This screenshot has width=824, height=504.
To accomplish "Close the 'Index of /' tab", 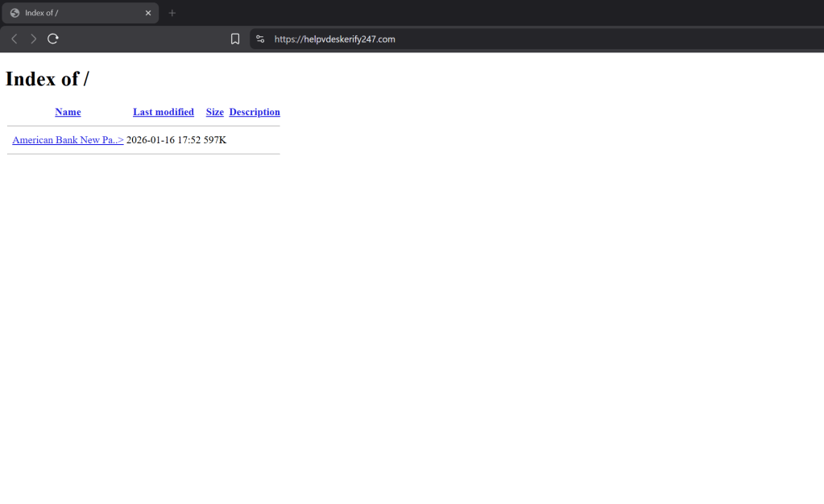I will click(x=148, y=13).
